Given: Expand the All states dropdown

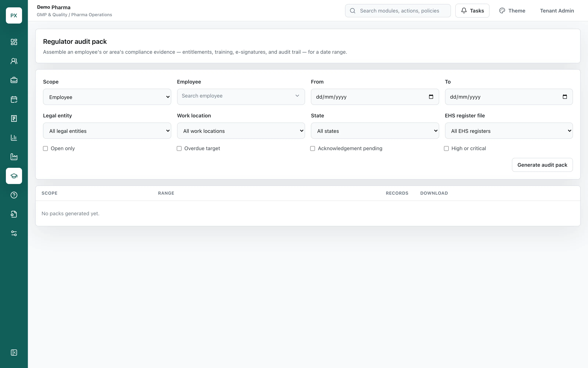Looking at the screenshot, I should [x=375, y=131].
